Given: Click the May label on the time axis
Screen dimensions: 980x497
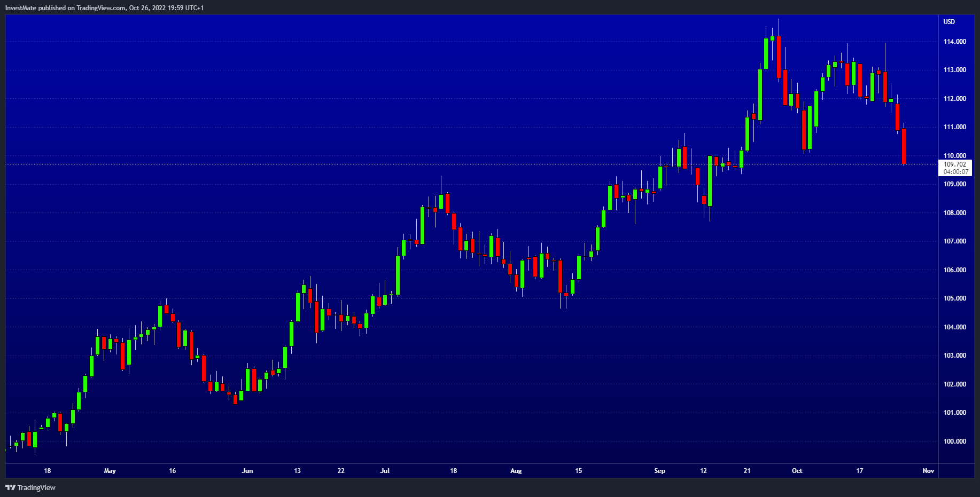Looking at the screenshot, I should [110, 471].
